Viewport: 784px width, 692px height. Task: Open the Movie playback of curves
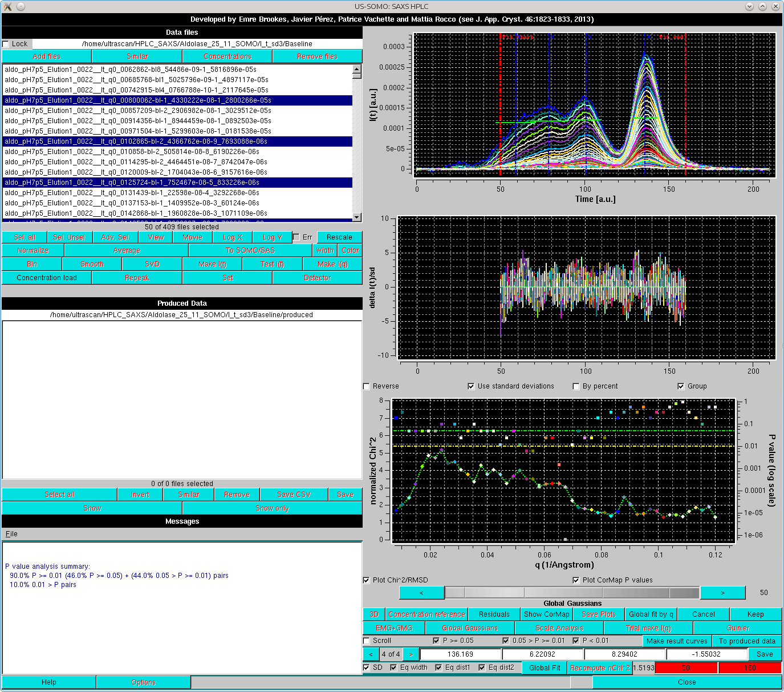[x=192, y=237]
